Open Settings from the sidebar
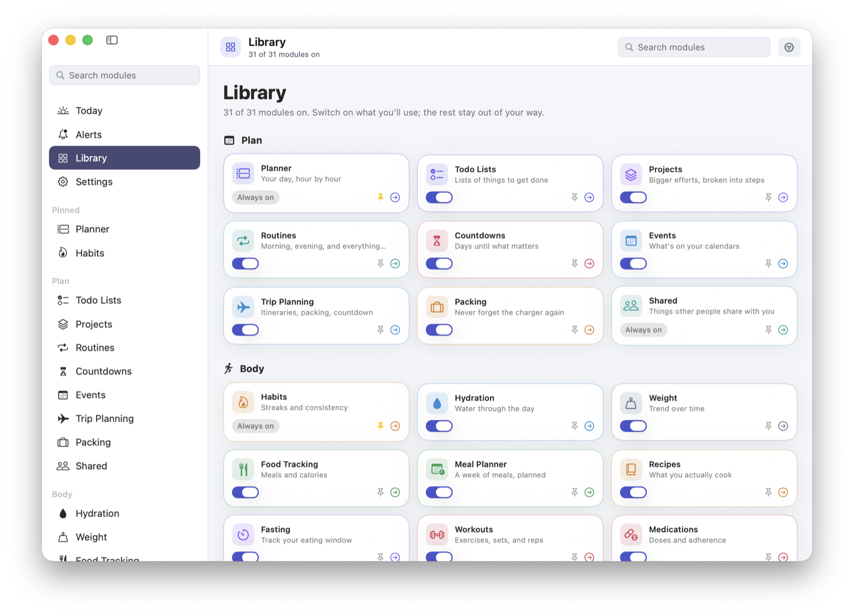This screenshot has width=854, height=616. 124,182
